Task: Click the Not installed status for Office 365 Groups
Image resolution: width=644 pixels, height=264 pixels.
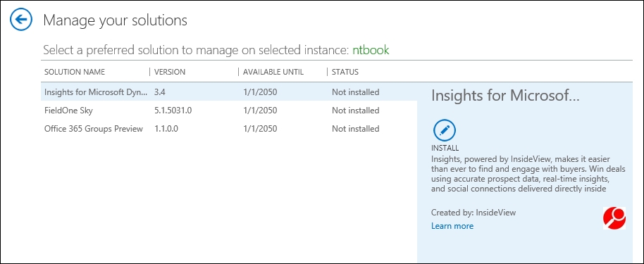Action: [355, 129]
